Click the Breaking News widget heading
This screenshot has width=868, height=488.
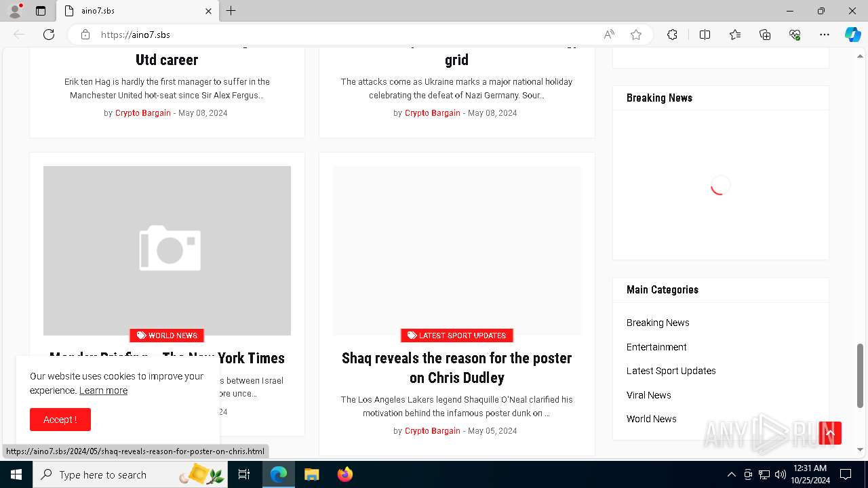coord(659,98)
